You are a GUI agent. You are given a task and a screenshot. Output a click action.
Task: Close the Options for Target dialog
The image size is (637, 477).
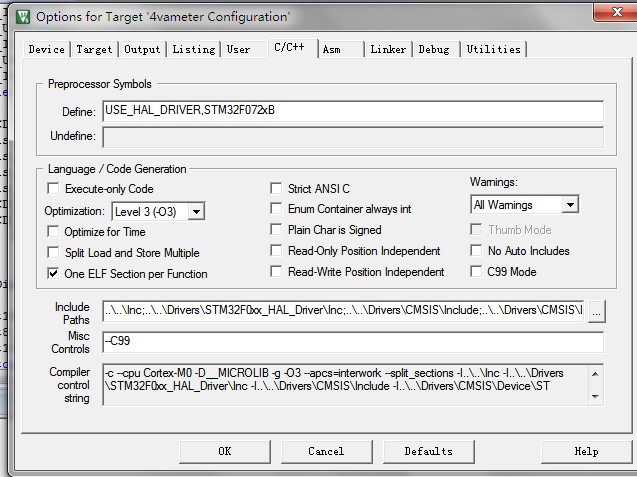pyautogui.click(x=617, y=12)
